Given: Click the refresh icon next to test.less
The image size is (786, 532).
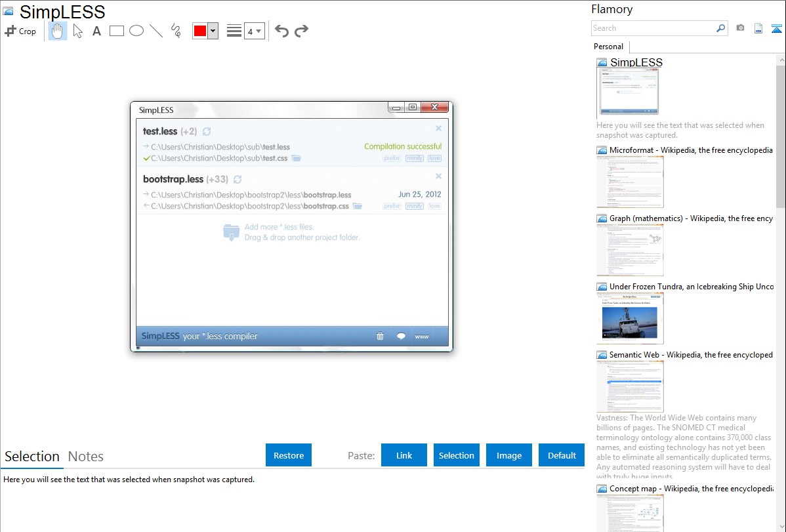Looking at the screenshot, I should (x=207, y=131).
